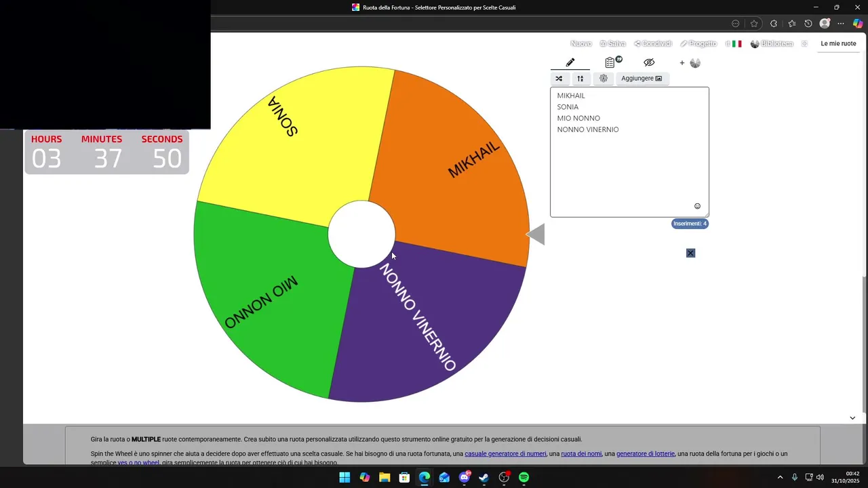This screenshot has width=868, height=488.
Task: Open Copilot from the taskbar
Action: pyautogui.click(x=365, y=477)
